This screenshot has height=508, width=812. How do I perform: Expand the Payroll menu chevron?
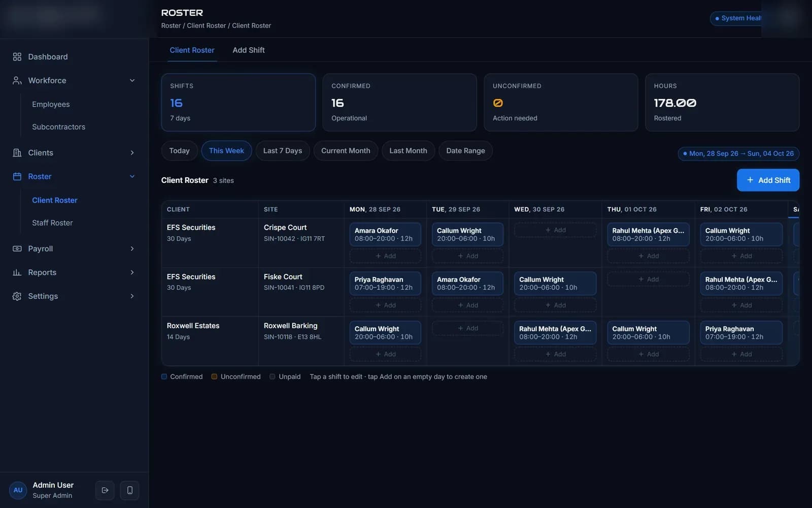pyautogui.click(x=132, y=249)
